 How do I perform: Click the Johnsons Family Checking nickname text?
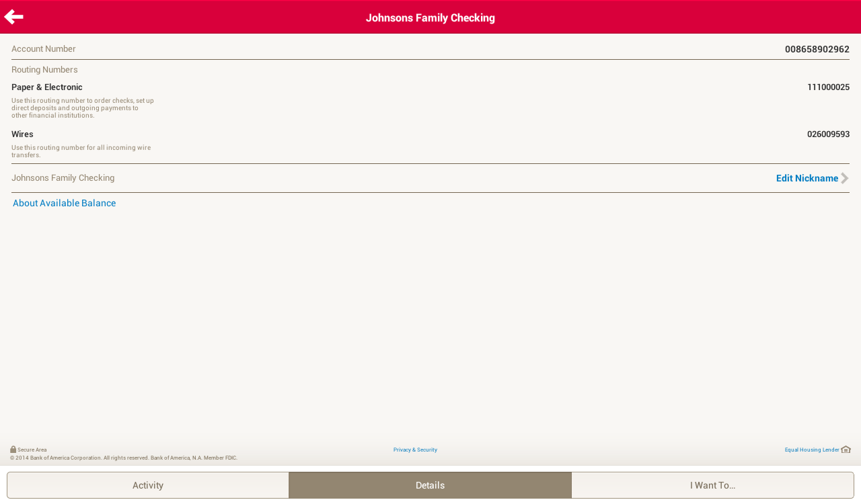click(x=63, y=178)
